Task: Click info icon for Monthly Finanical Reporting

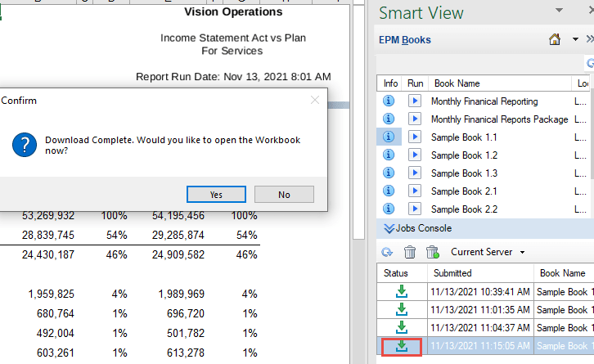Action: [x=389, y=101]
